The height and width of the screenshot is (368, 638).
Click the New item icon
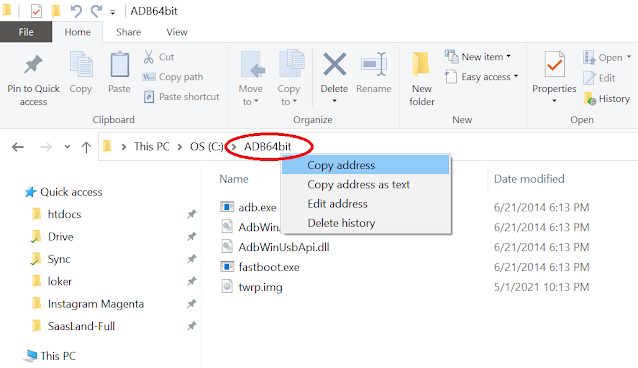[451, 57]
